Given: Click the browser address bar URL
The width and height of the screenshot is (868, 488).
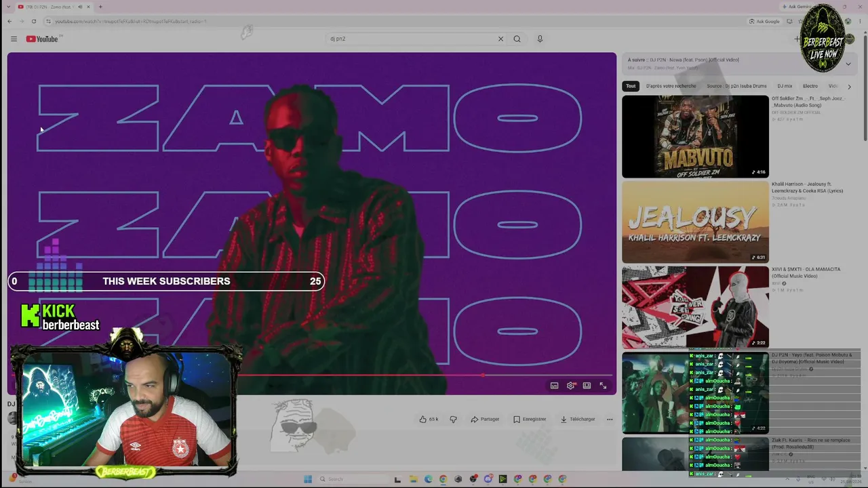Looking at the screenshot, I should (130, 21).
